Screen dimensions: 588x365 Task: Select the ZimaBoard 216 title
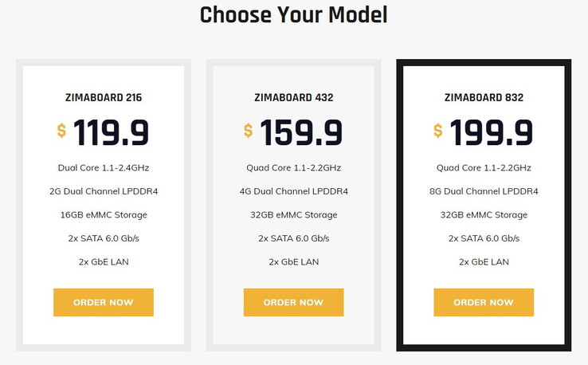104,98
